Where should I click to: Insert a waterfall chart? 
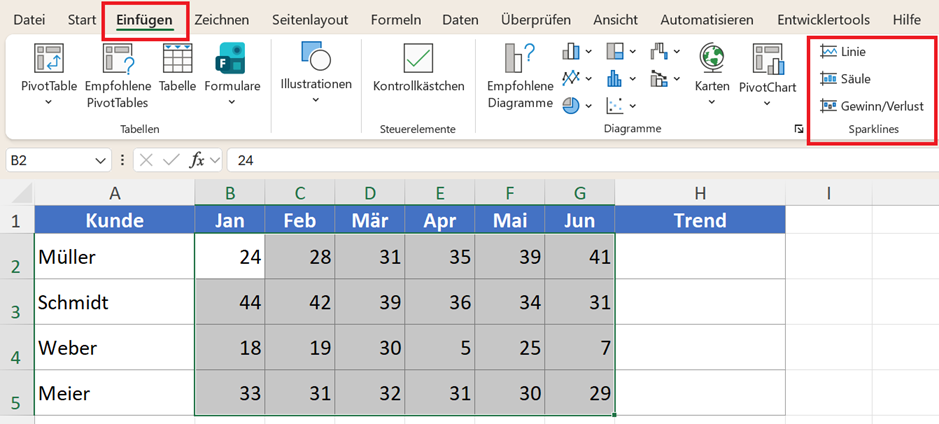point(659,52)
